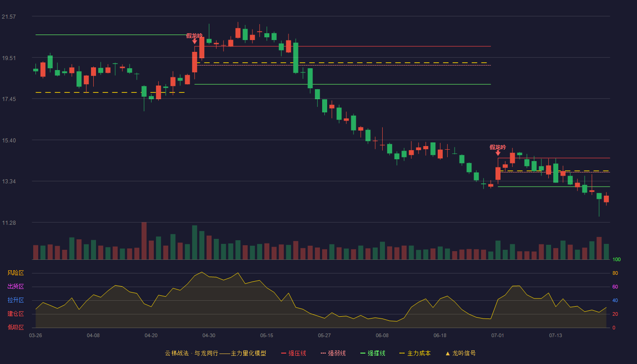The height and width of the screenshot is (364, 637).
Task: Toggle the 强弱线 legend entry
Action: tap(333, 353)
